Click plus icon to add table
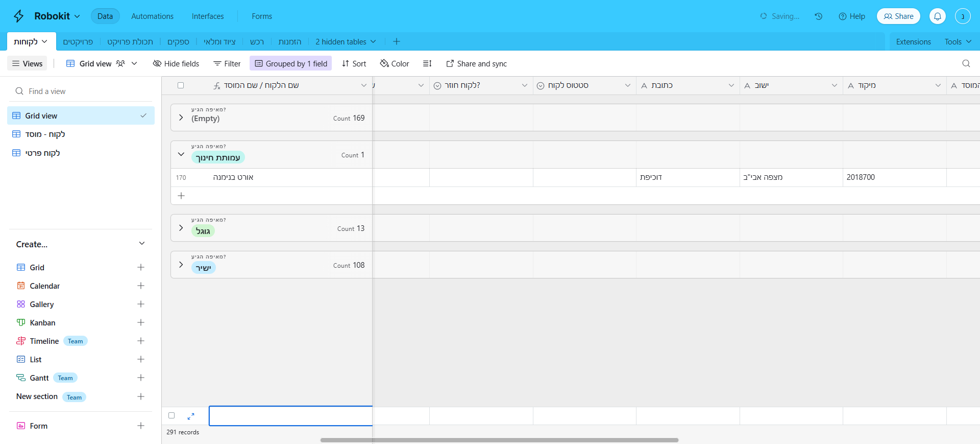This screenshot has width=980, height=444. pos(397,41)
